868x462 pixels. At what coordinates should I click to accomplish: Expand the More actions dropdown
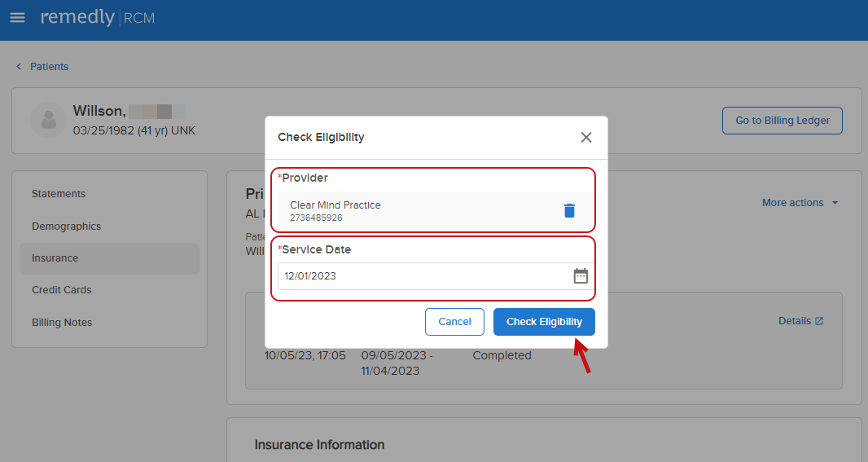800,203
